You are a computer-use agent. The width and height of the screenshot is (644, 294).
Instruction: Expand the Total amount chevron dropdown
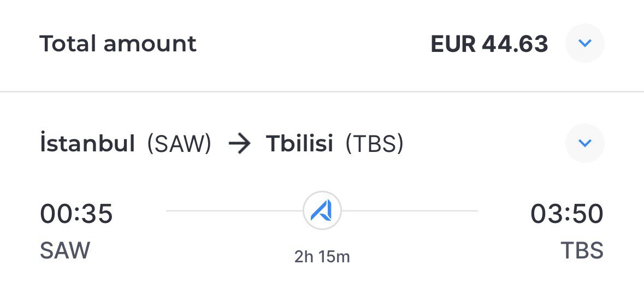tap(584, 43)
